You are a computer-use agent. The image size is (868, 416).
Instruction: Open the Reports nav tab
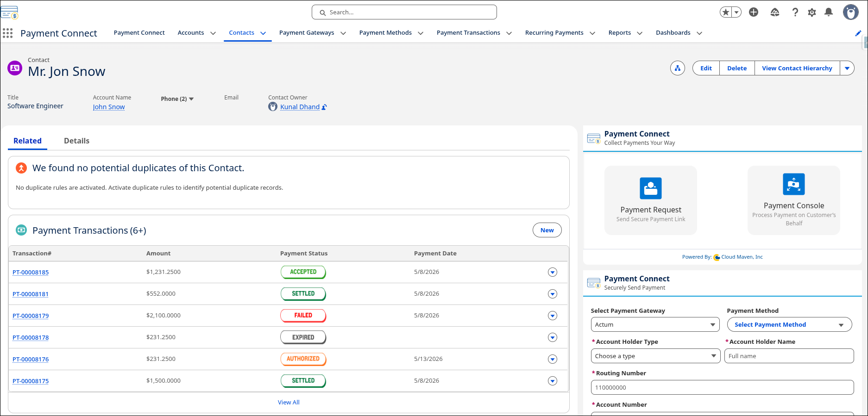[x=620, y=33]
